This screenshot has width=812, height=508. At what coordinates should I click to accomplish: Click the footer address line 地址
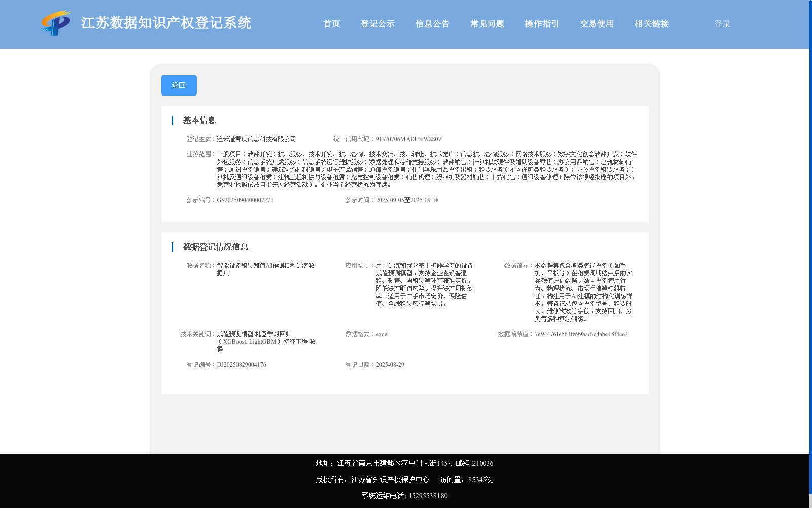(404, 463)
